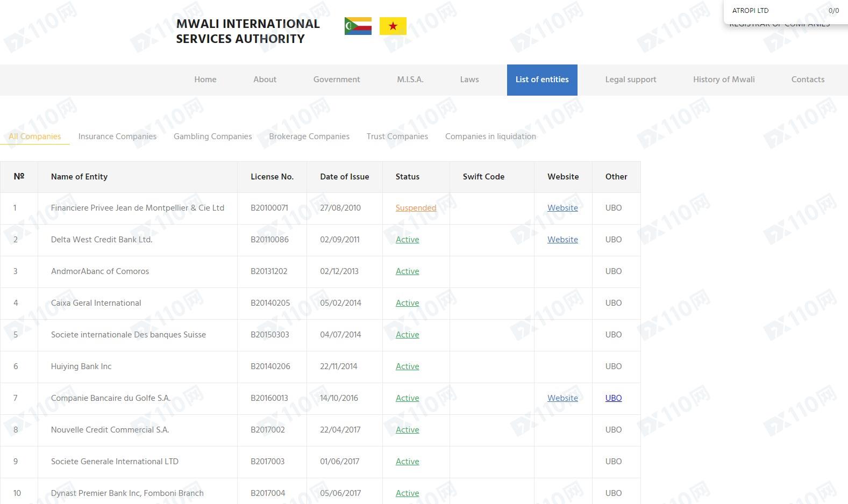Open the M.I.S.A. menu item

pos(410,80)
